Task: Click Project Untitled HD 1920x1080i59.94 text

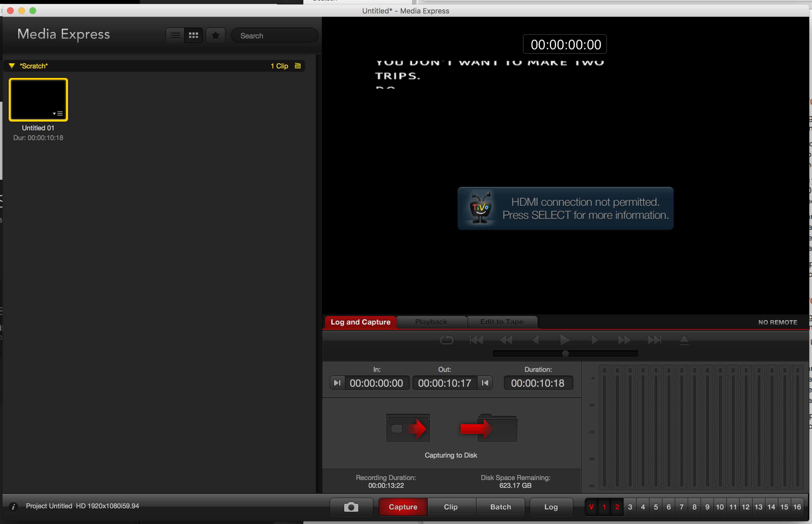Action: [x=82, y=506]
